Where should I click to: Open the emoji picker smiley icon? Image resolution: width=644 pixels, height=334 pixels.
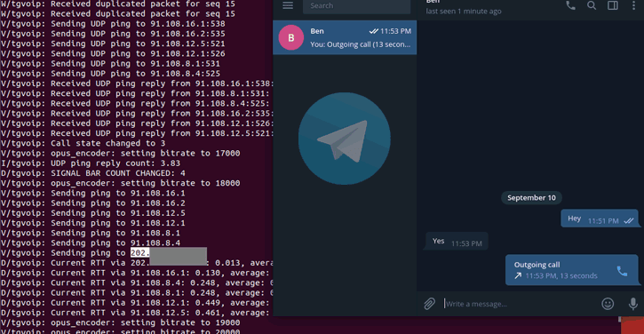(608, 304)
